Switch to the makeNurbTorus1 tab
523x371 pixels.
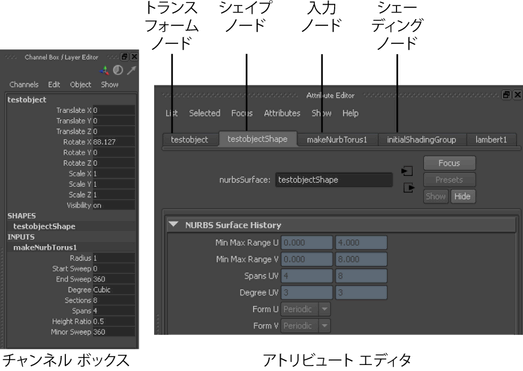pos(337,139)
